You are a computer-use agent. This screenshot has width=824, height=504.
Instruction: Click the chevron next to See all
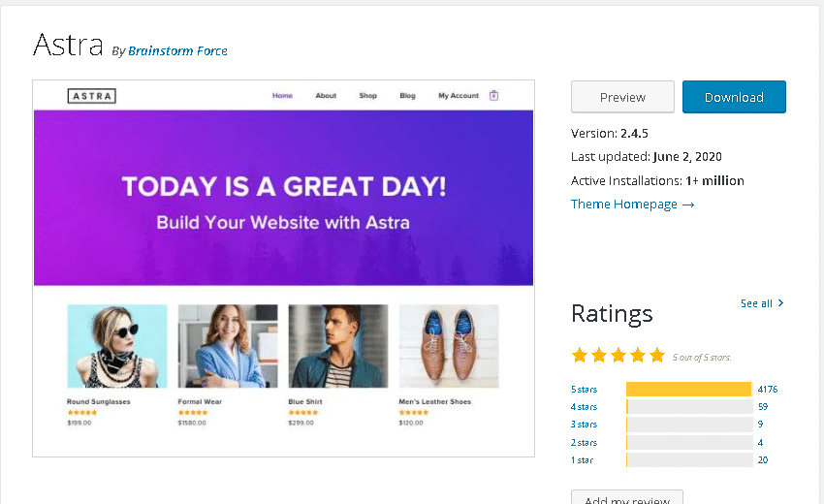(781, 303)
